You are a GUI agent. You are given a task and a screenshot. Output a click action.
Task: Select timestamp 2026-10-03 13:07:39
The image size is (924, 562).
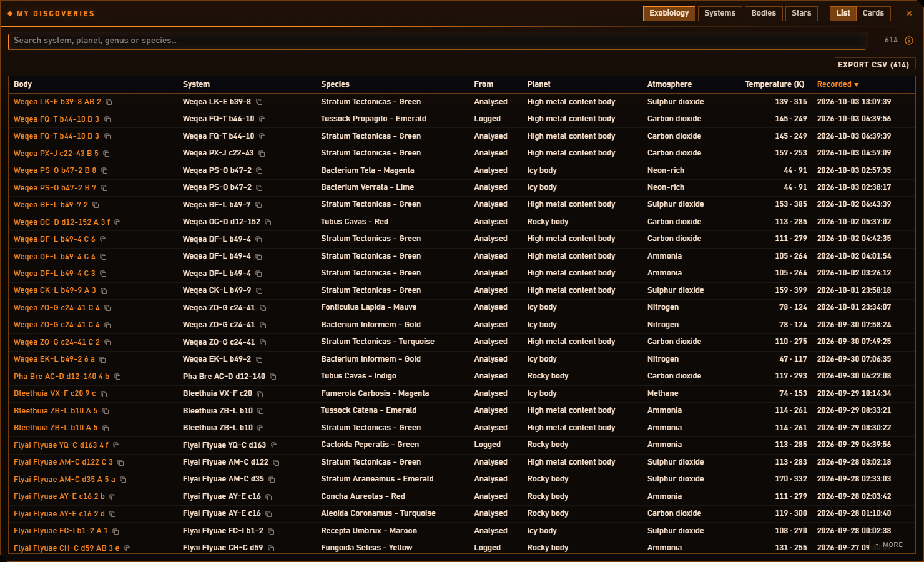pos(853,102)
